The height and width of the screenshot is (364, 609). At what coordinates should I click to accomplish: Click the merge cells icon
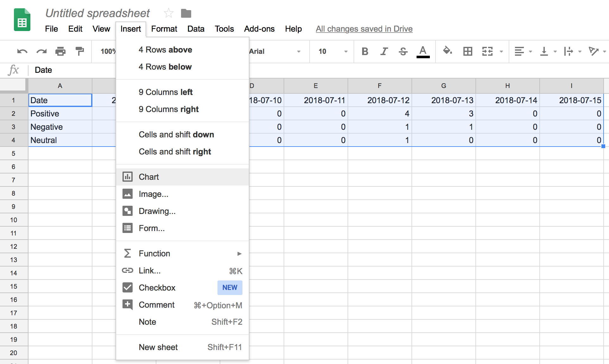click(487, 51)
